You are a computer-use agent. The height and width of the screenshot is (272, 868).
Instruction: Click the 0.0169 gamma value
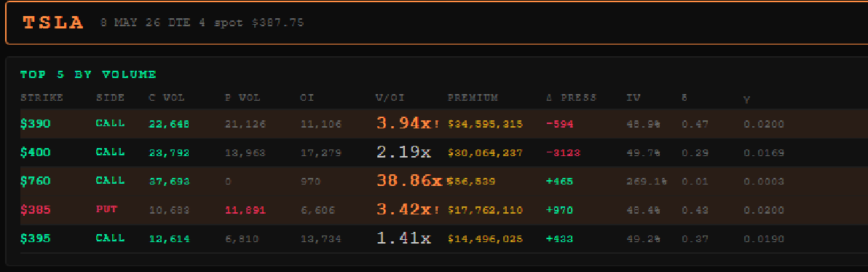tap(764, 153)
